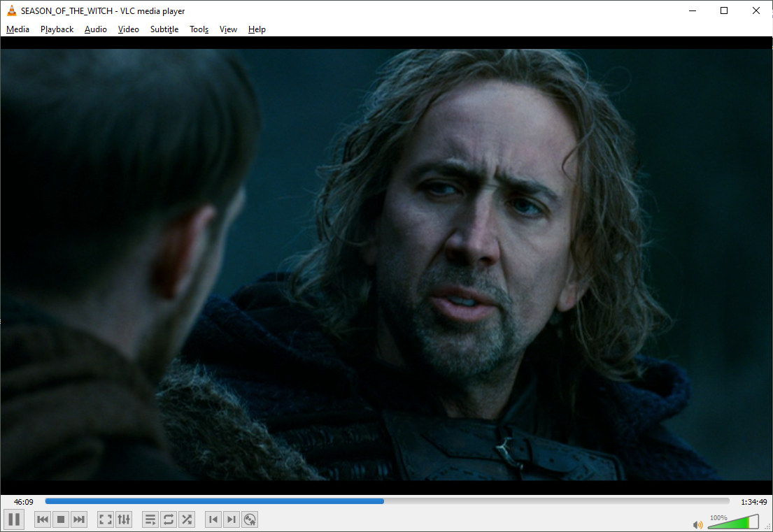Stop playback with the stop button
773x532 pixels.
pyautogui.click(x=61, y=519)
